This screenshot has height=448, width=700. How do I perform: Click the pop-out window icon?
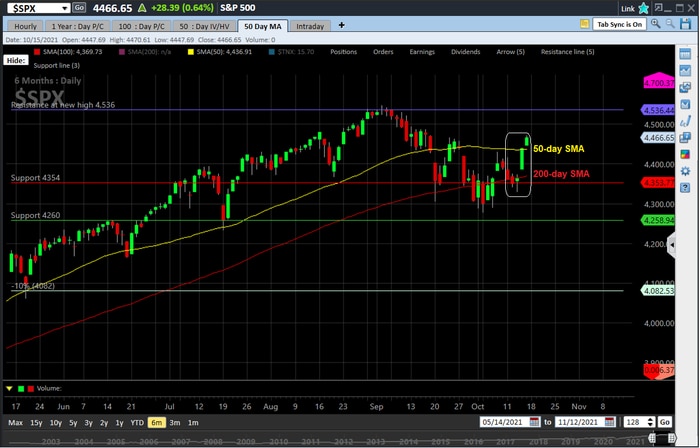[658, 8]
